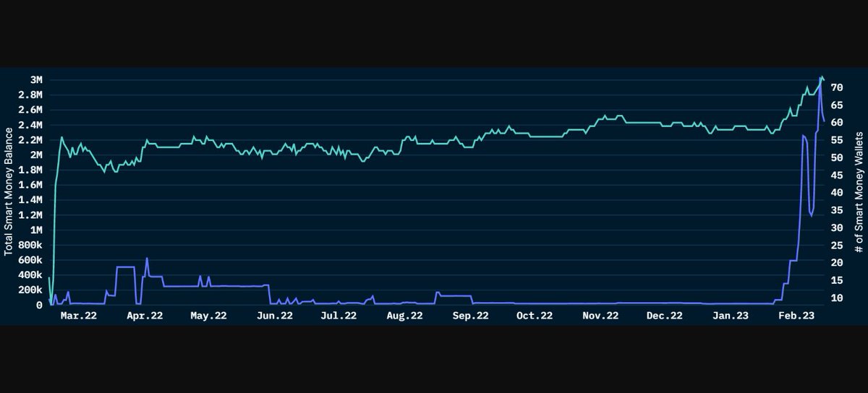Click the 65 wallets axis label

pyautogui.click(x=837, y=105)
